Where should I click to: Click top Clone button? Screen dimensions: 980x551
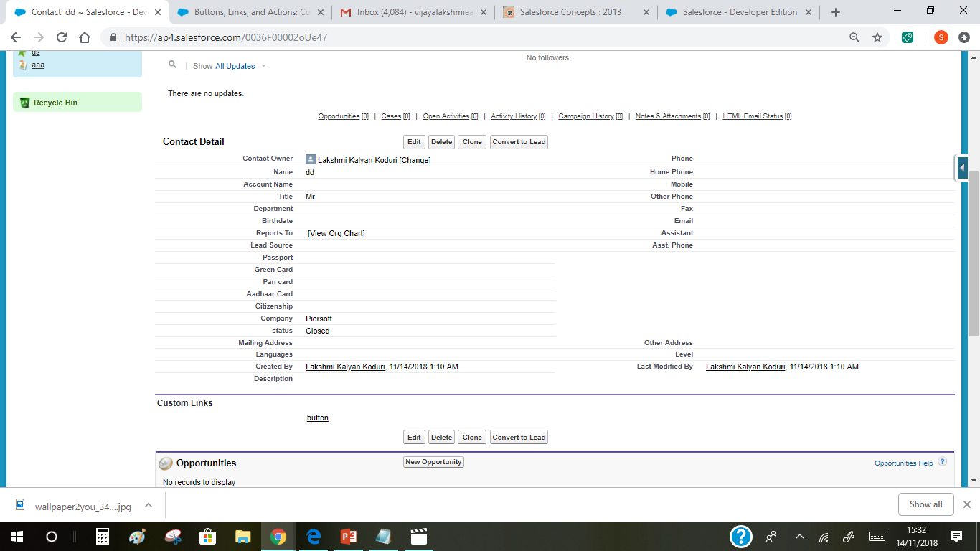coord(472,142)
